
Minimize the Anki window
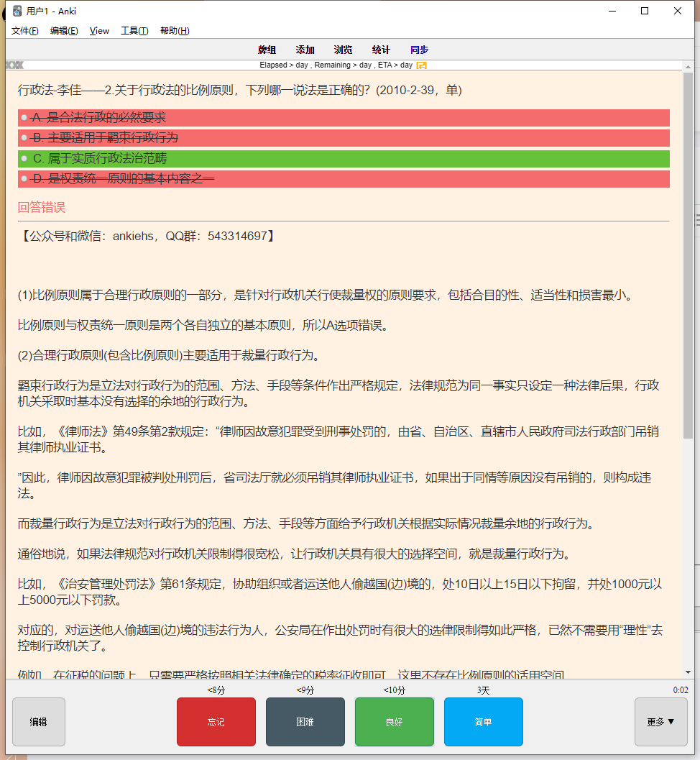pyautogui.click(x=612, y=11)
